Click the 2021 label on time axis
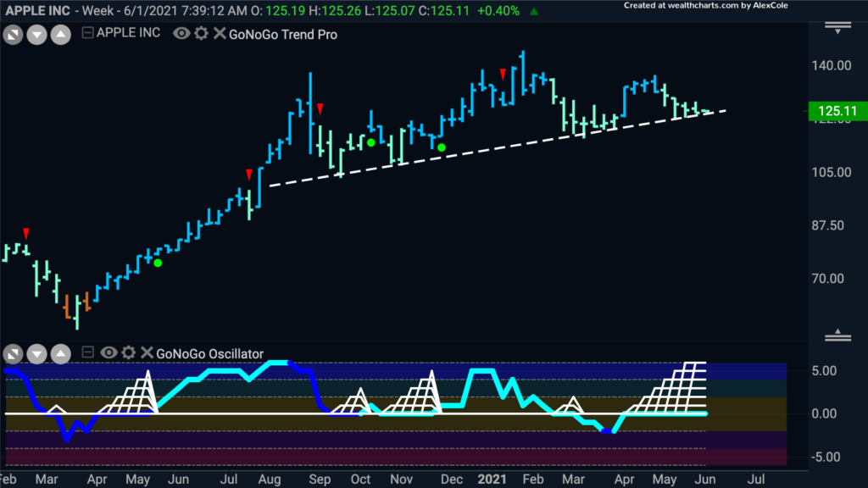 492,480
